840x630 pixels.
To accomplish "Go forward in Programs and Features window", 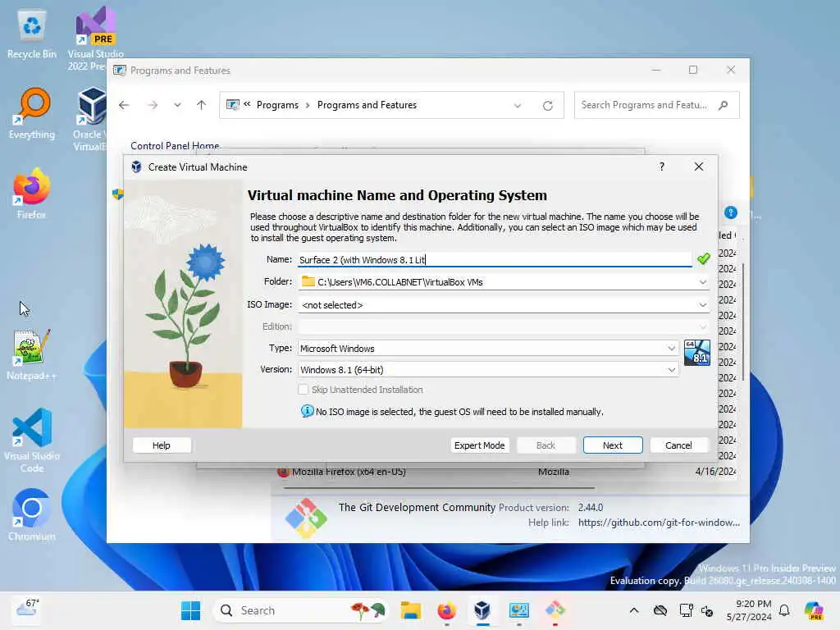I will [153, 105].
